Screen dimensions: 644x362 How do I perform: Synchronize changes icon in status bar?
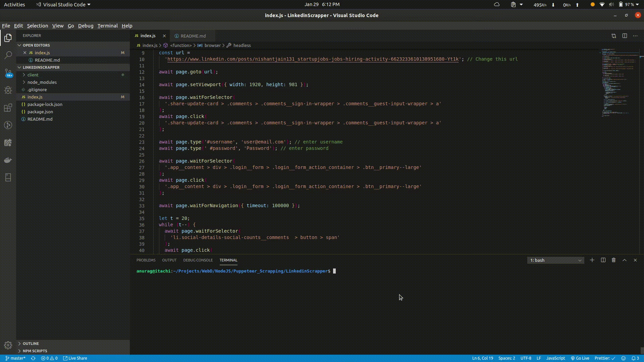[x=33, y=358]
